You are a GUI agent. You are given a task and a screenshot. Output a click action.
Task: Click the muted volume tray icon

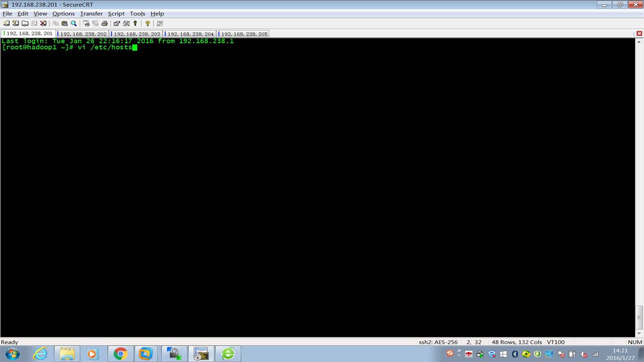(x=584, y=354)
